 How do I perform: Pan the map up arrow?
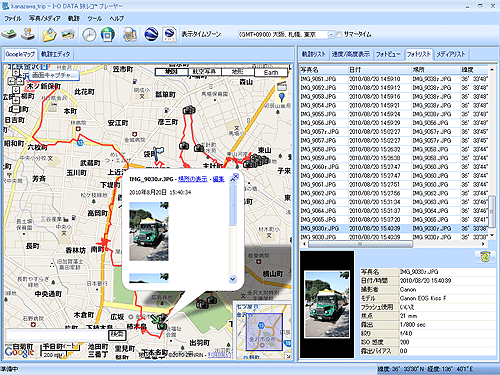point(16,72)
